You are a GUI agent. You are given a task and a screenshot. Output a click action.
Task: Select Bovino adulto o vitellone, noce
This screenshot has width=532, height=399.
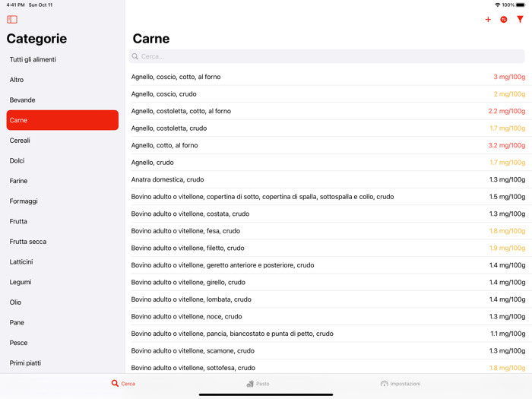coord(328,317)
